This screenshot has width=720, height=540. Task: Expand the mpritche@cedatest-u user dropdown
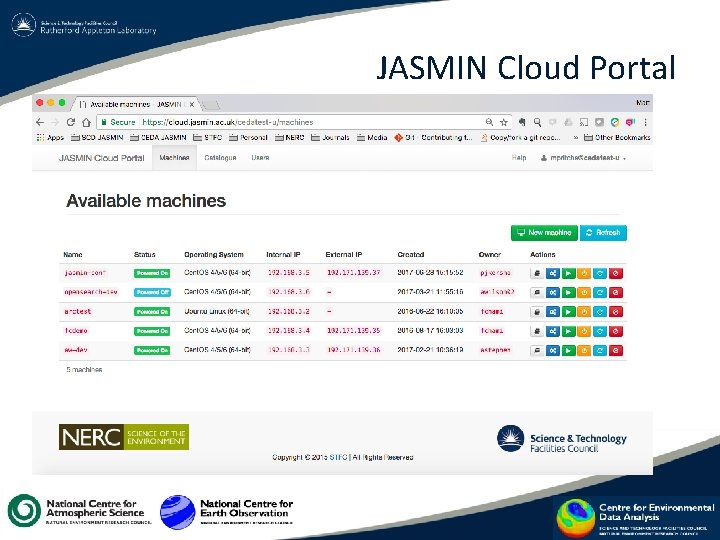point(583,158)
